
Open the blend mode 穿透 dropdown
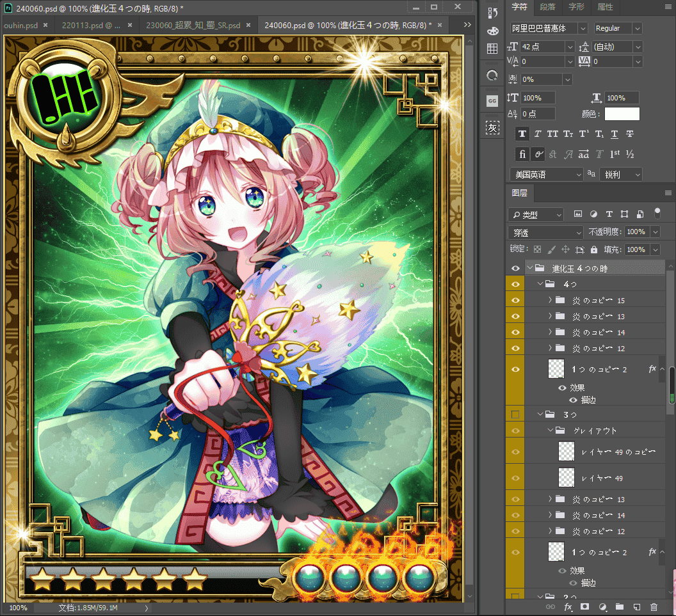(x=545, y=233)
